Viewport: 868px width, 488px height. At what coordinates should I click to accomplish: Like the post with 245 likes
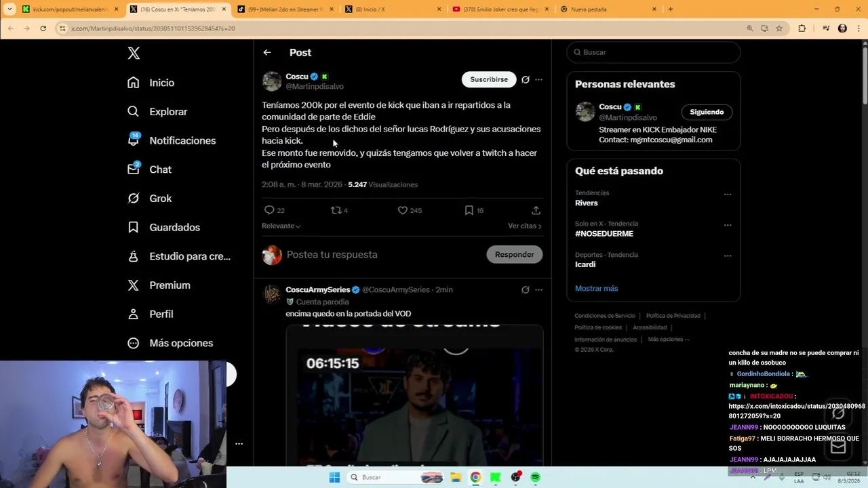pyautogui.click(x=403, y=210)
